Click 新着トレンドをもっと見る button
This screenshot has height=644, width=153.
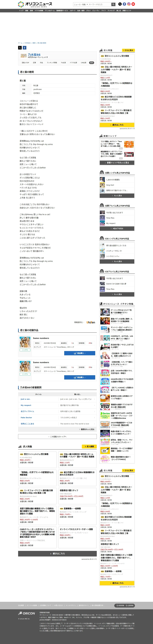point(117,163)
